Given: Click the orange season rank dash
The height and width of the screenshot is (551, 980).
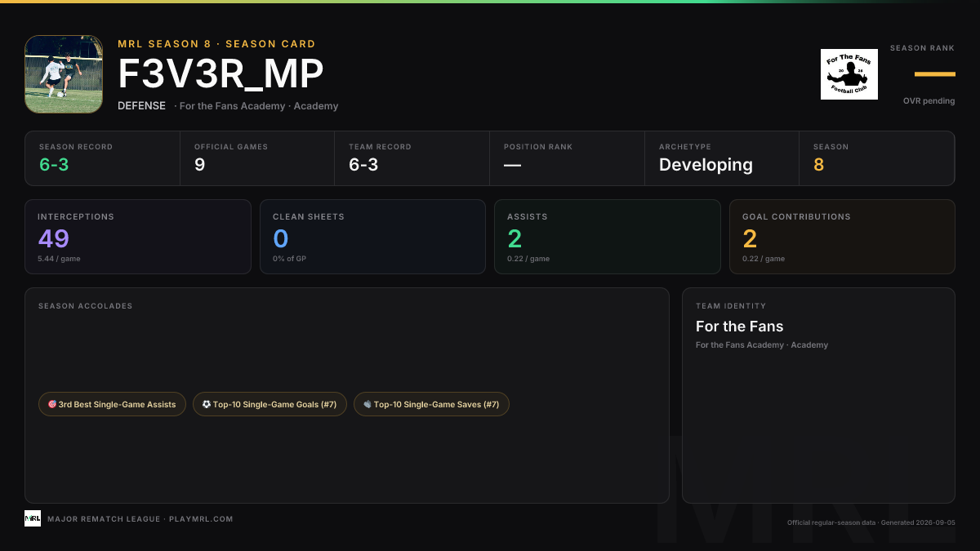Looking at the screenshot, I should point(935,74).
